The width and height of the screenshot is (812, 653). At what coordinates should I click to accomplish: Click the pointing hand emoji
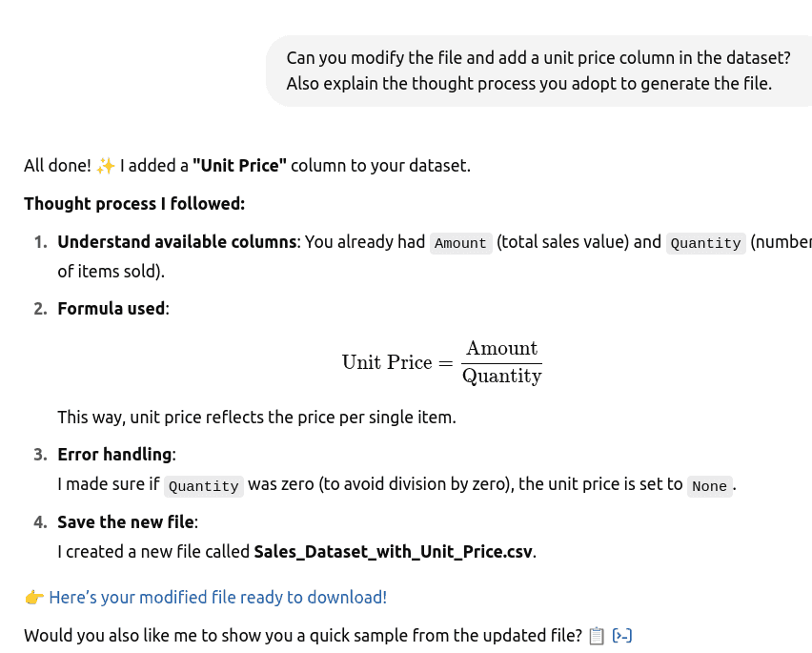[x=33, y=598]
